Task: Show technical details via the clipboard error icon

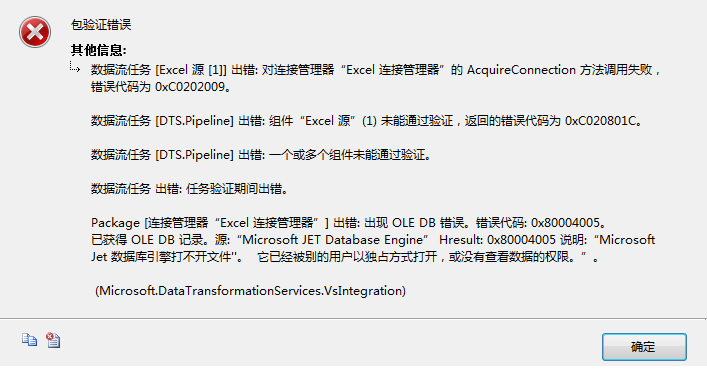Action: click(53, 340)
